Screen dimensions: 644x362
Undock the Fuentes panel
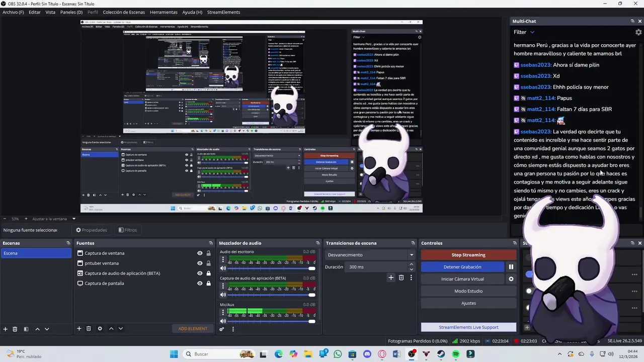(x=210, y=243)
